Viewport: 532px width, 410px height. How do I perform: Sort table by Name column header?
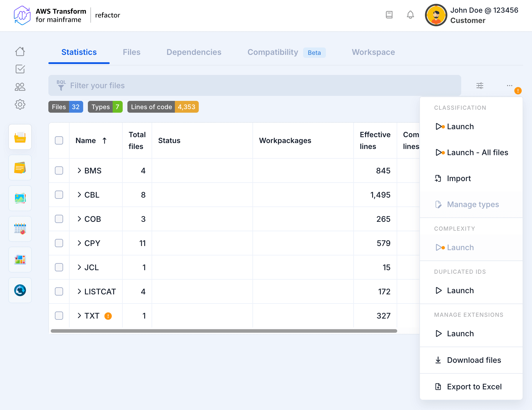[x=86, y=141]
